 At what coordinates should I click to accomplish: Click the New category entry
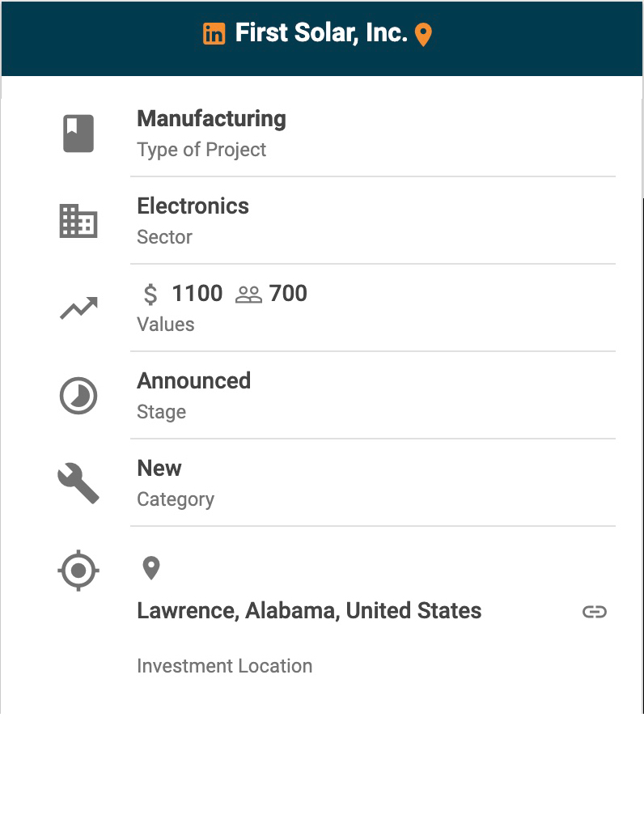click(159, 469)
